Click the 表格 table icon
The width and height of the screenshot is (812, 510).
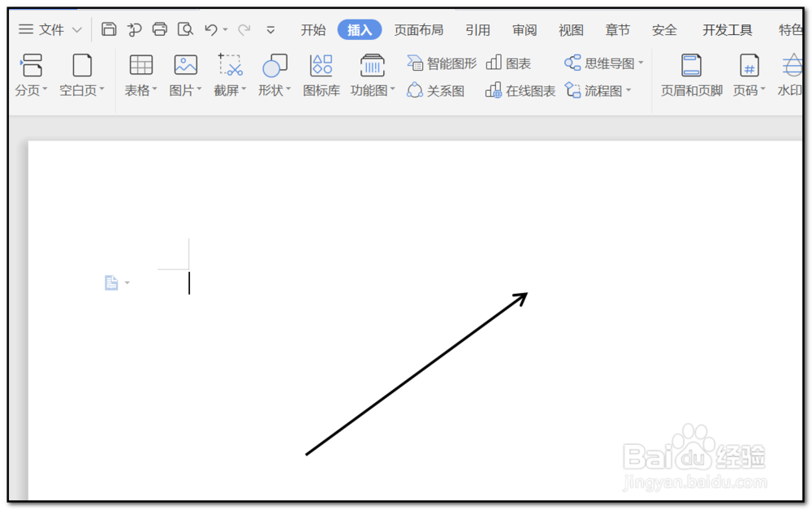pos(140,65)
